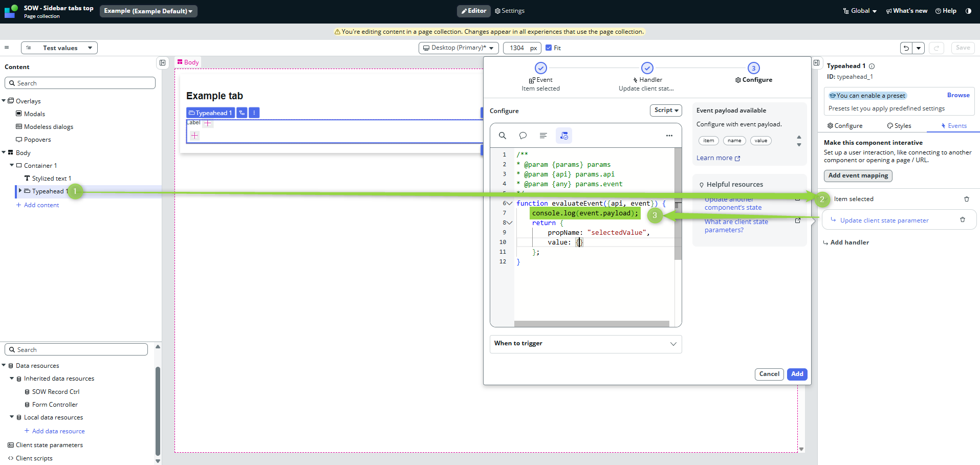Click the Add button in dialog
Viewport: 980px width, 465px height.
pyautogui.click(x=797, y=374)
